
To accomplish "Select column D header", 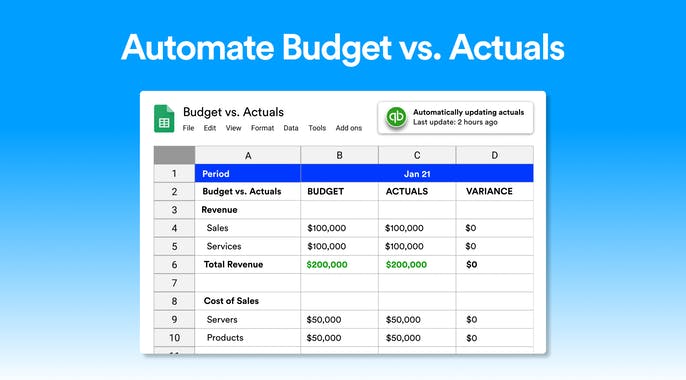I will click(494, 155).
